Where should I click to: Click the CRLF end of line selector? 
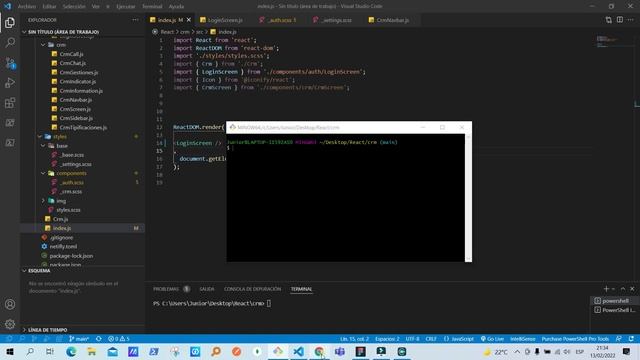pos(431,339)
